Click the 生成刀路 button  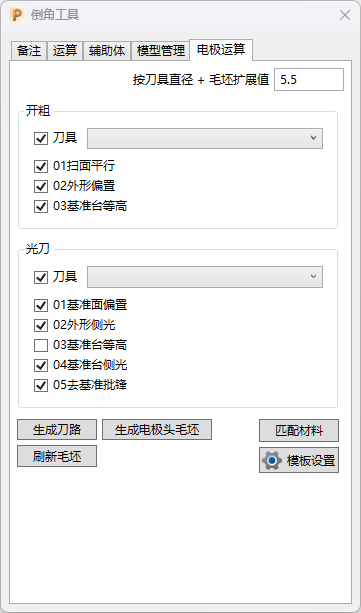pyautogui.click(x=57, y=430)
